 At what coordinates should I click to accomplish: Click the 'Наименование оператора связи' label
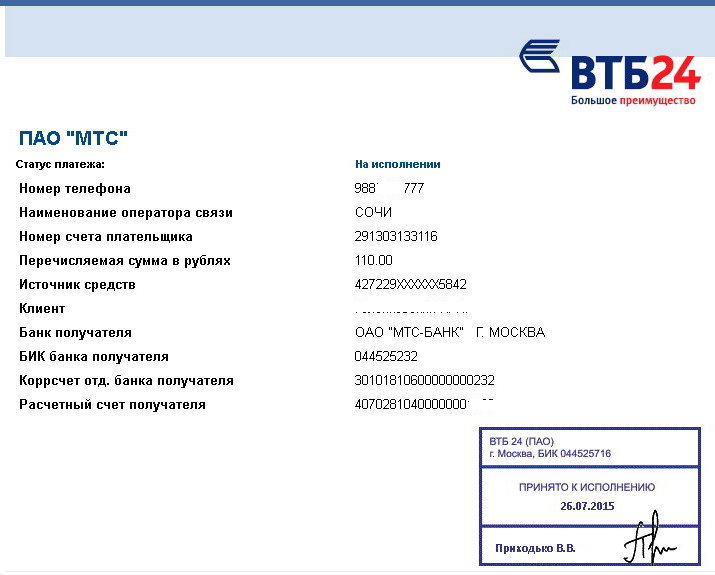click(126, 212)
